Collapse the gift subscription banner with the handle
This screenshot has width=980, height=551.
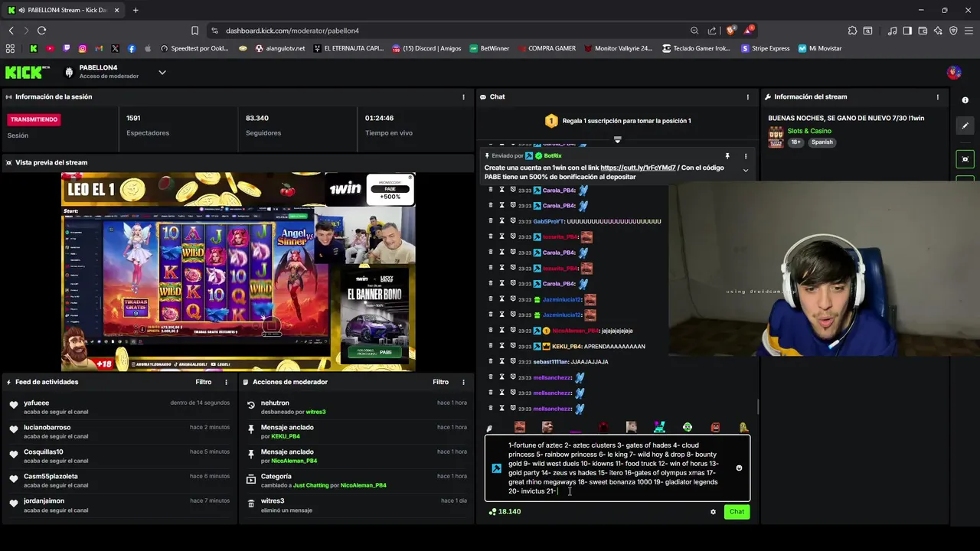click(617, 139)
